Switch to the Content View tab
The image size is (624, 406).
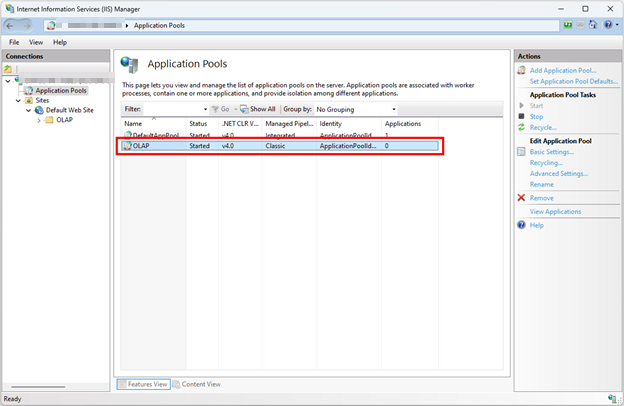click(197, 384)
